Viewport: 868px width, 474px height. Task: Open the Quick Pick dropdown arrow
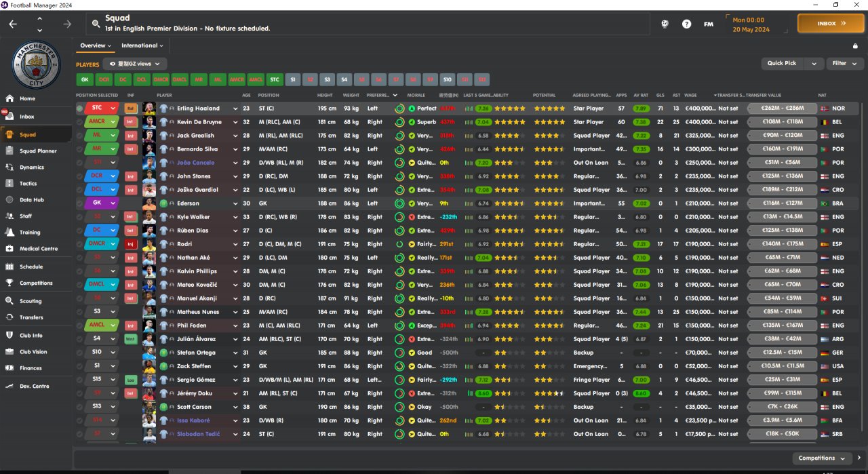coord(814,63)
